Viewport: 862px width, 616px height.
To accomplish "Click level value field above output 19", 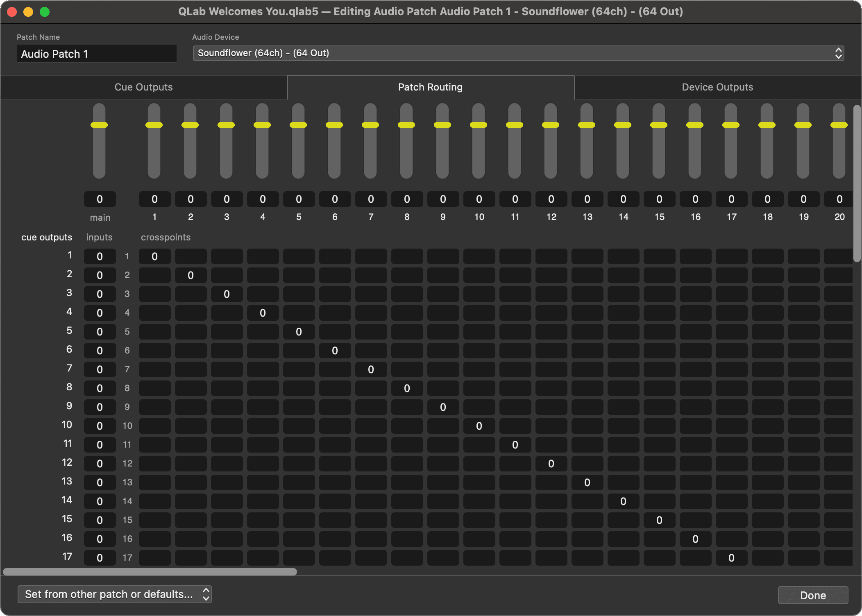I will pos(804,199).
